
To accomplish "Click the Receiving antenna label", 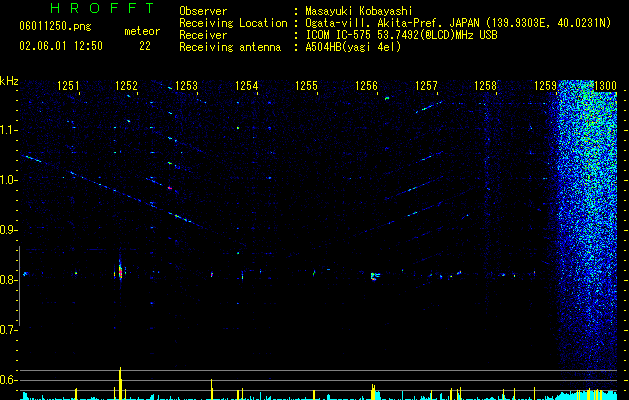I will point(230,47).
